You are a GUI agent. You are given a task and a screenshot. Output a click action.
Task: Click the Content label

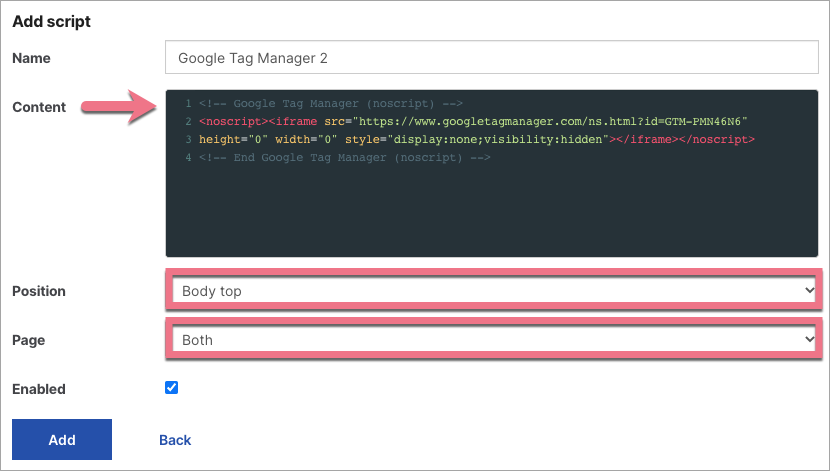(39, 107)
